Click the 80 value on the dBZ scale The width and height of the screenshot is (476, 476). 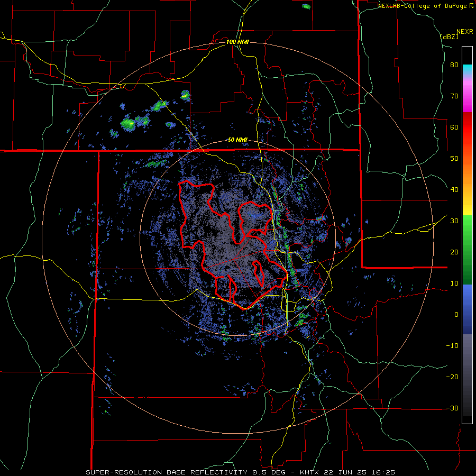coord(454,65)
